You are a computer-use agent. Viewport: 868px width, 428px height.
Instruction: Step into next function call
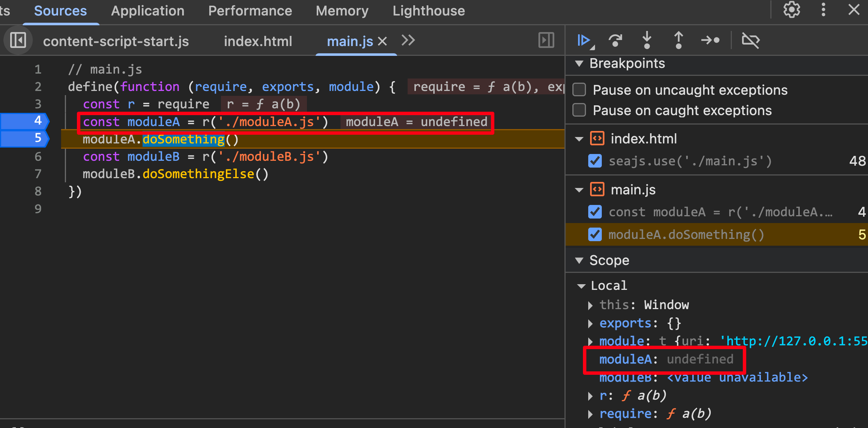click(x=647, y=40)
